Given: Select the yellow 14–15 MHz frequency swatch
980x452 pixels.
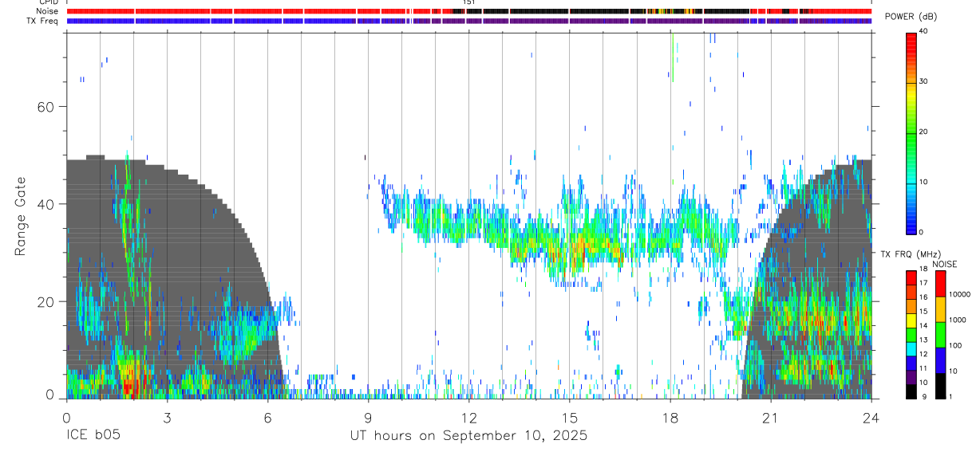Looking at the screenshot, I should click(911, 320).
